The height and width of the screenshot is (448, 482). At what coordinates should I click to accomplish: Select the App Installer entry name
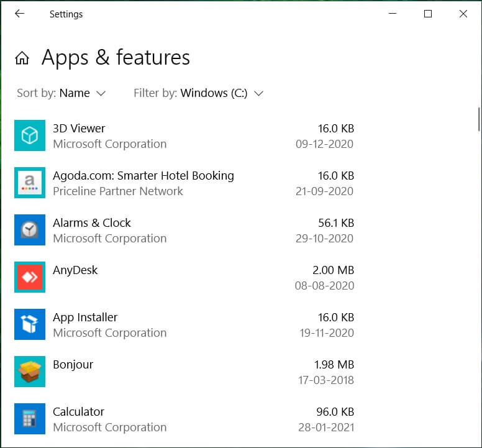(85, 318)
